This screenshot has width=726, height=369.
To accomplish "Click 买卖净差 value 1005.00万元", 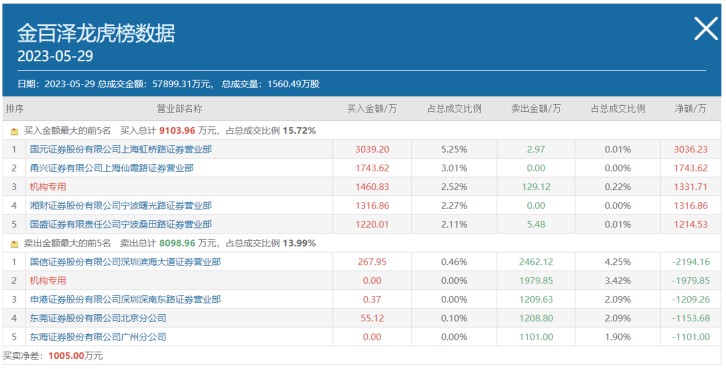I will pos(75,356).
